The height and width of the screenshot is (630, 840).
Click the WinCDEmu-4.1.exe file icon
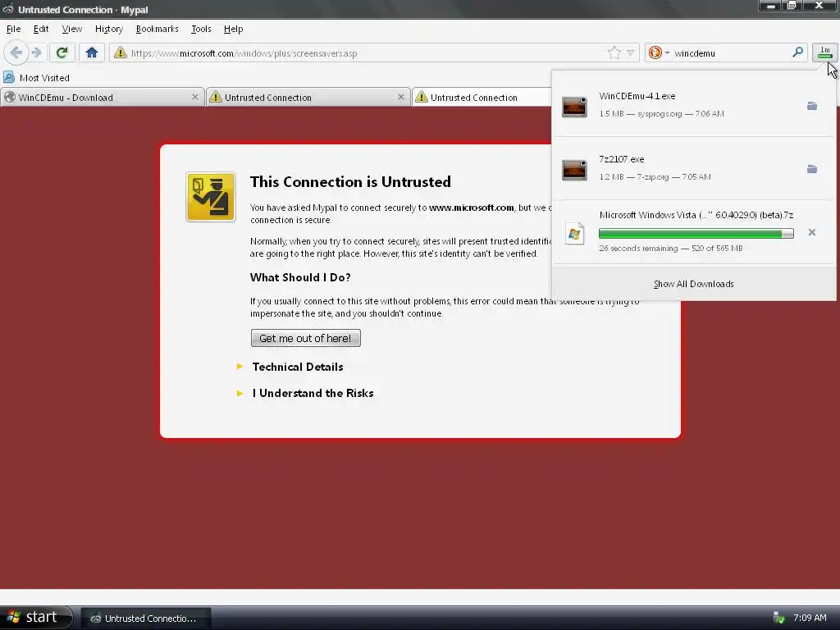tap(574, 107)
